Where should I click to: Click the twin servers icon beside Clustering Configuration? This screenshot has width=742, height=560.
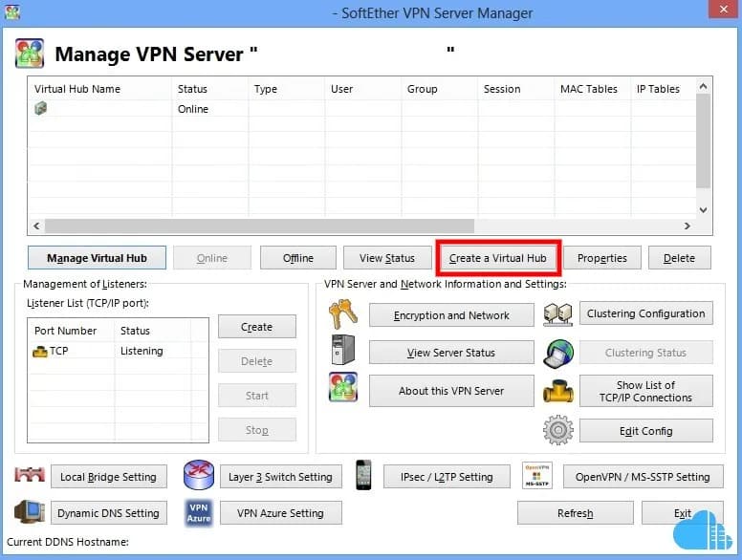(557, 314)
